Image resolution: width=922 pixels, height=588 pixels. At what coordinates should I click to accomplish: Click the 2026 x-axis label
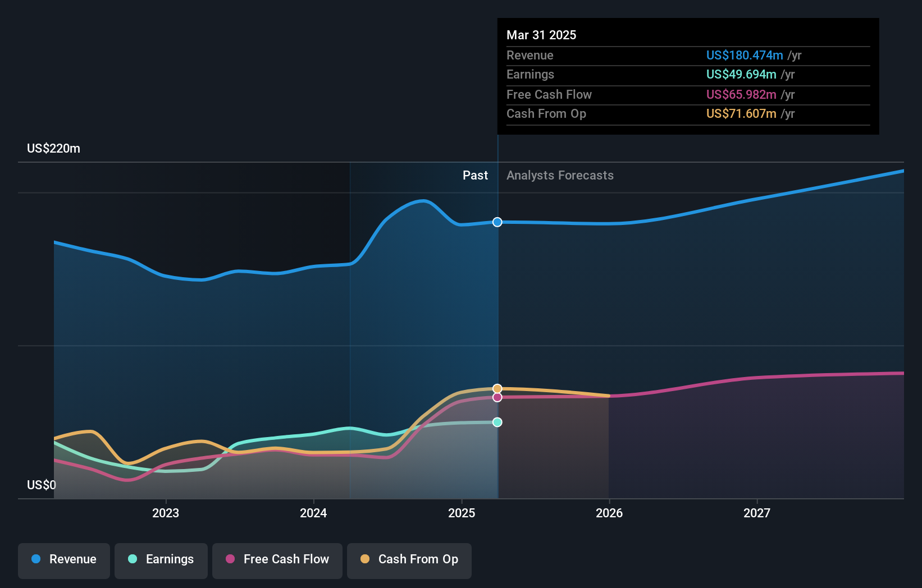(x=609, y=513)
